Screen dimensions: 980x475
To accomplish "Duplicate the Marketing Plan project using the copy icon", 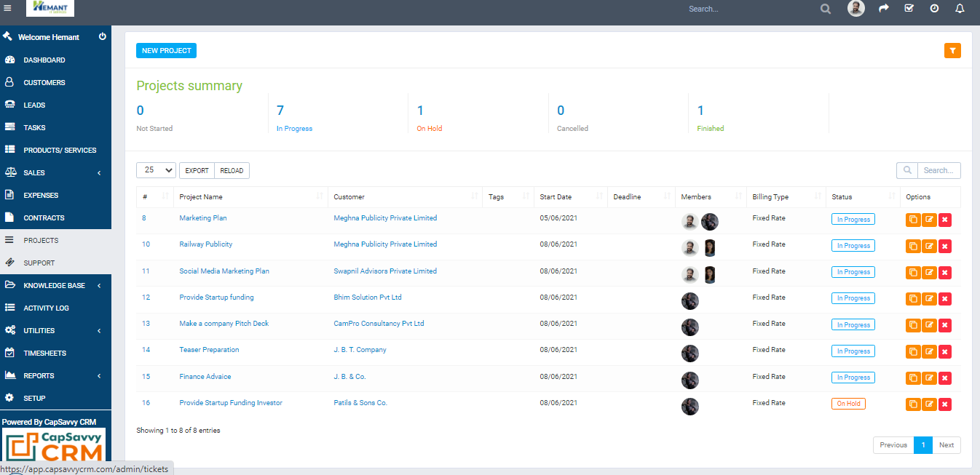I will pyautogui.click(x=913, y=219).
